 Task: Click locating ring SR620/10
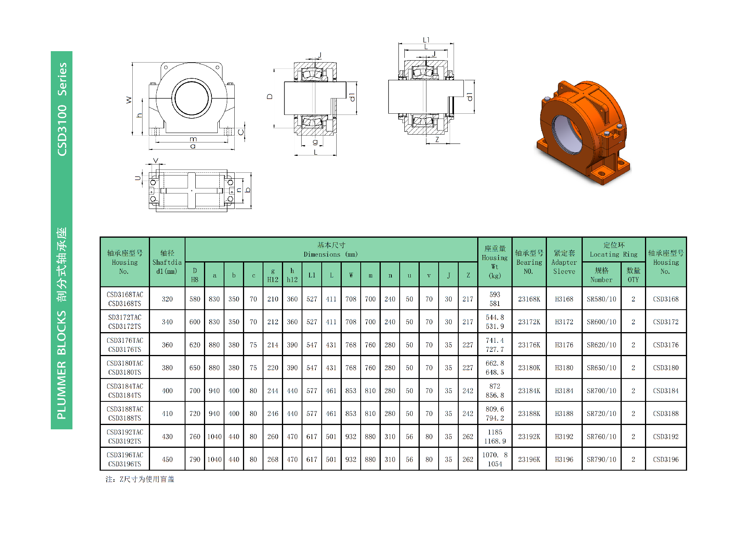pos(602,345)
